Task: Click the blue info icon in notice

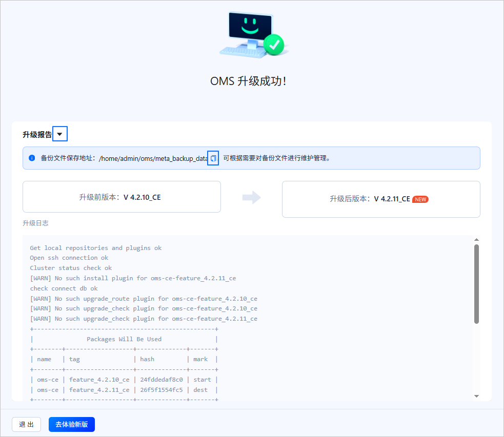Action: [32, 158]
